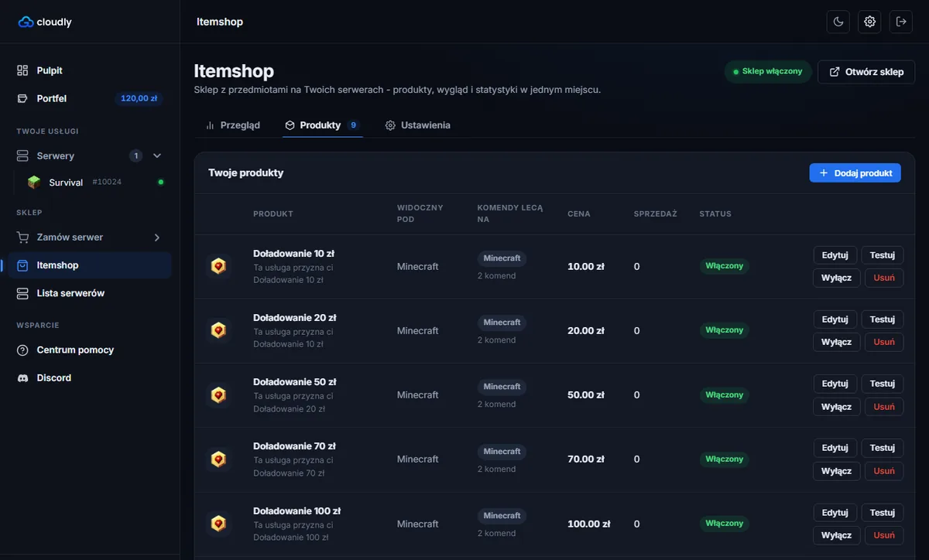Click the Itemshop bag icon in sidebar
The image size is (929, 560).
point(22,265)
